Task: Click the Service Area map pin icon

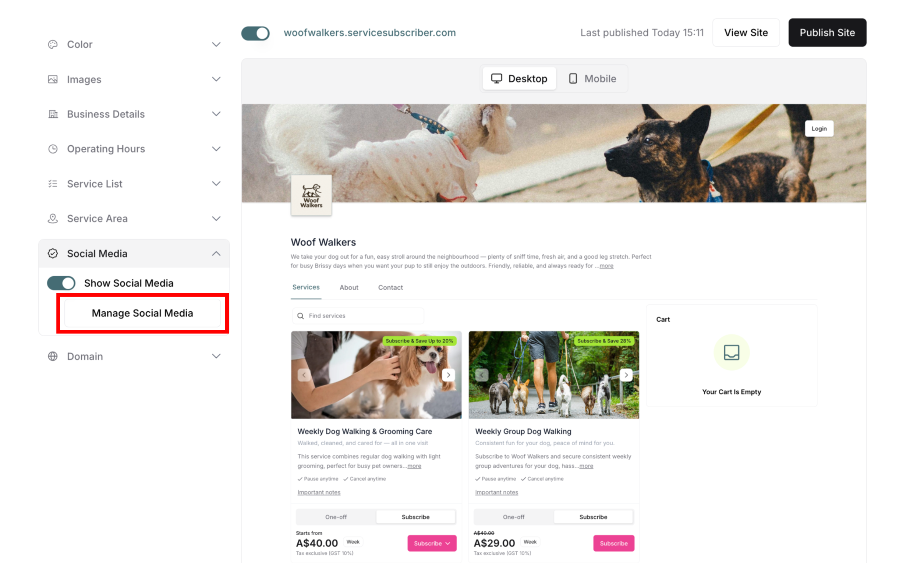Action: [x=53, y=218]
